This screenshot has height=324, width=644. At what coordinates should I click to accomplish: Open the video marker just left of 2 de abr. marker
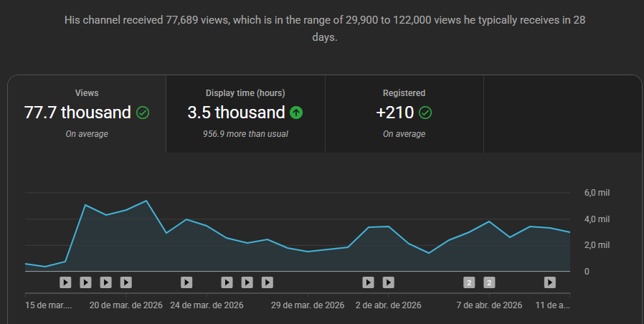point(368,282)
